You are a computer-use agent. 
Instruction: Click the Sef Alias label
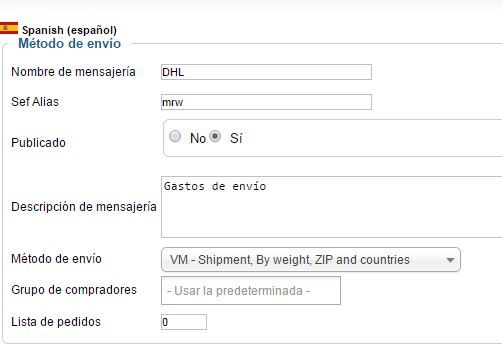coord(35,102)
